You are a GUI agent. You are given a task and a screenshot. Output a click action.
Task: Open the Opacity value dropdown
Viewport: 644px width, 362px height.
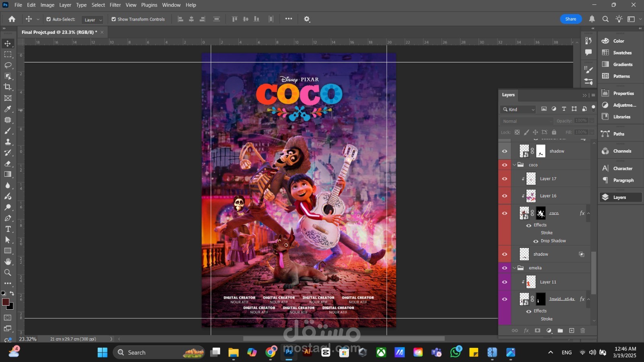click(x=592, y=120)
